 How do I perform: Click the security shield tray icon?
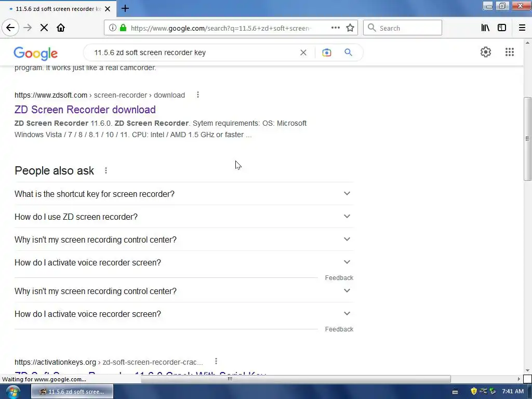click(x=474, y=392)
